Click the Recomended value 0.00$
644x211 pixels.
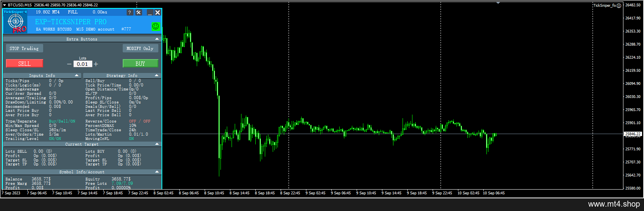[55, 107]
